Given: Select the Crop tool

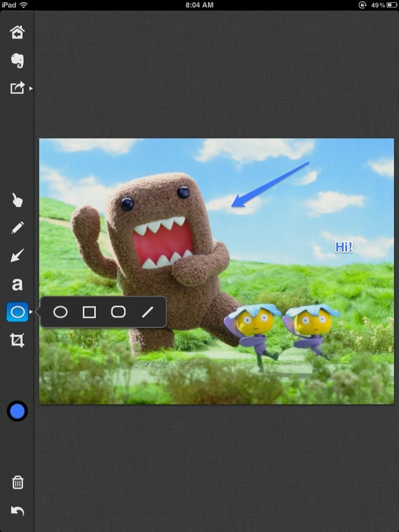Looking at the screenshot, I should coord(17,340).
